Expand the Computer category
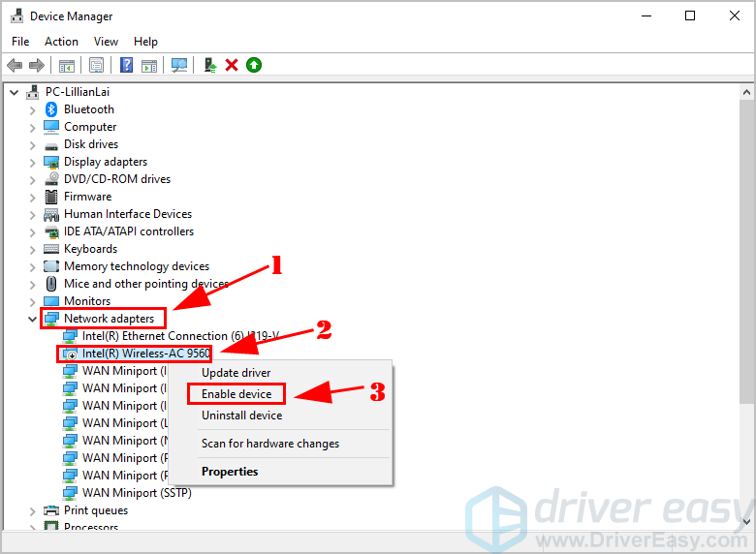The image size is (756, 554). 32,128
